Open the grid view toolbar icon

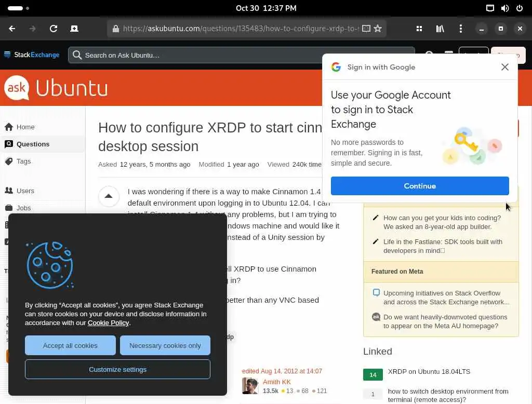(419, 29)
